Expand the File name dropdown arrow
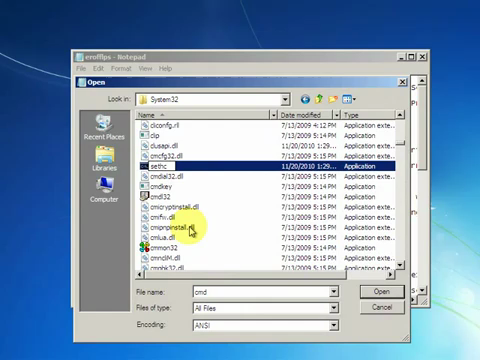Image resolution: width=480 pixels, height=360 pixels. point(334,292)
